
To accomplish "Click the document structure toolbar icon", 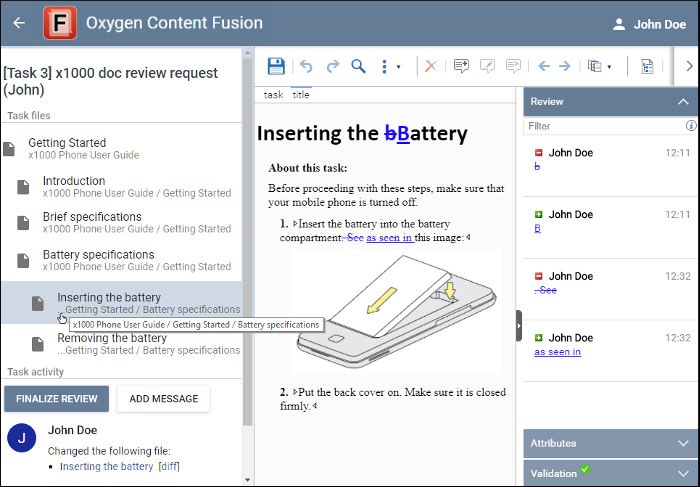I will coord(647,67).
